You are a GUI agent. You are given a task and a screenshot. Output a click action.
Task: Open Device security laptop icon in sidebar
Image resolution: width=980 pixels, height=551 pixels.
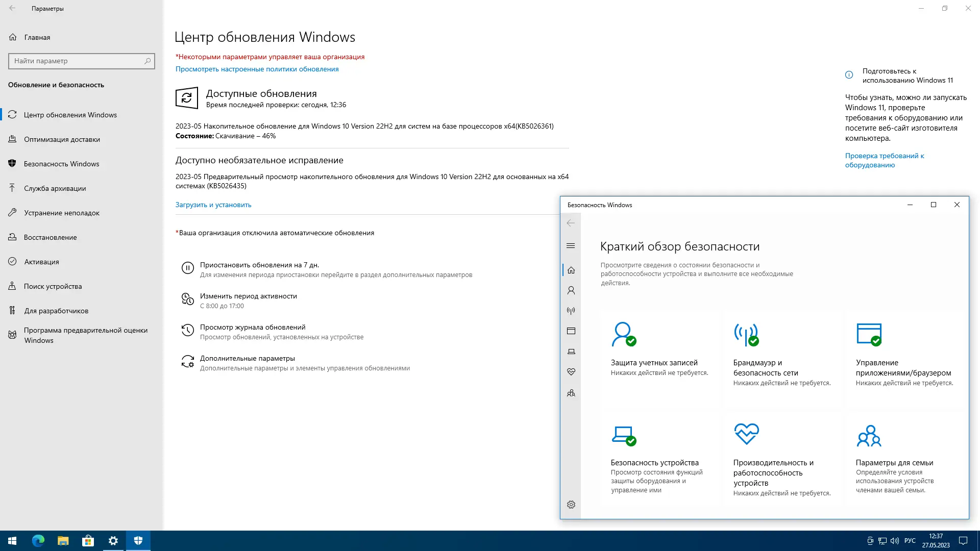[x=571, y=351]
